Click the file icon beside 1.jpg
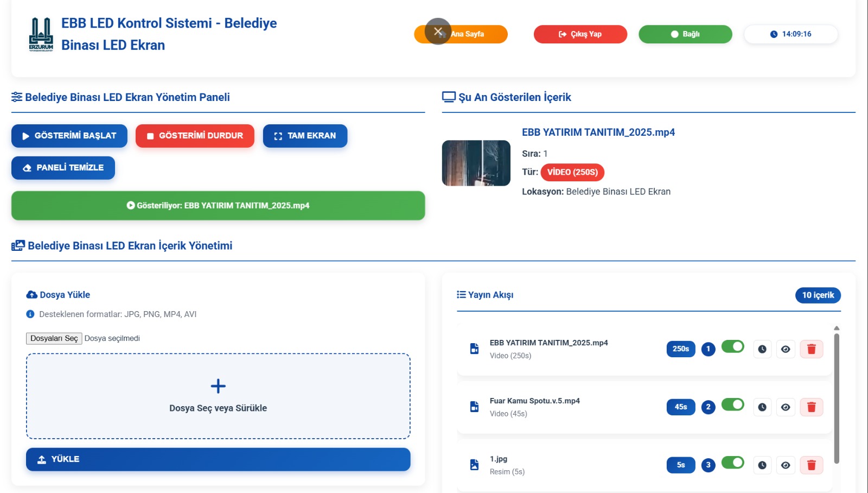868x493 pixels. [474, 465]
